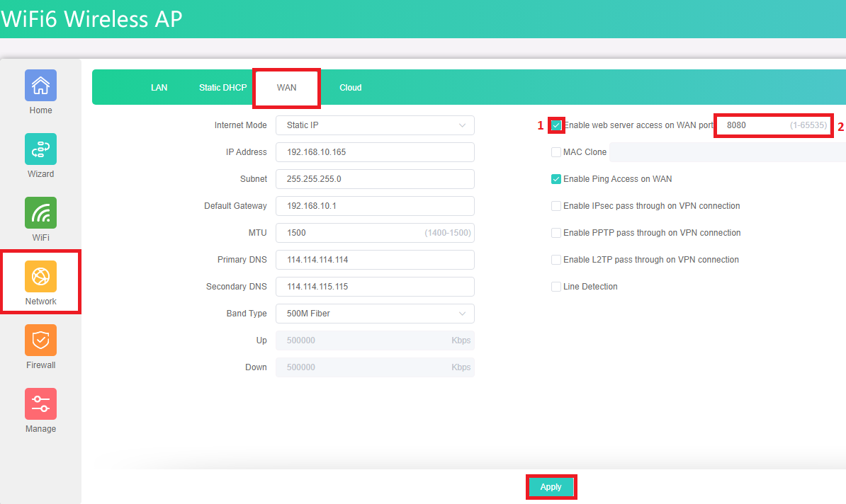Open the Wizard setup icon
The image size is (846, 504).
tap(40, 149)
